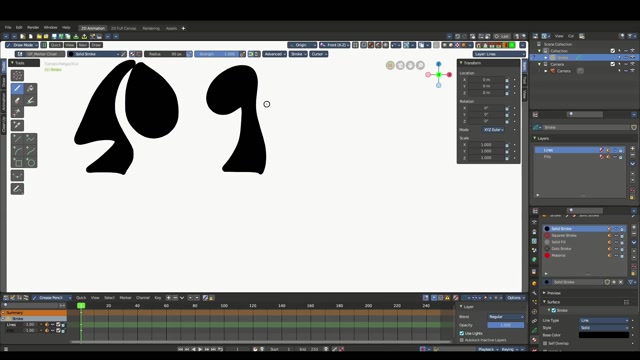The height and width of the screenshot is (360, 640).
Task: Switch to the Rendering workspace tab
Action: coord(151,28)
